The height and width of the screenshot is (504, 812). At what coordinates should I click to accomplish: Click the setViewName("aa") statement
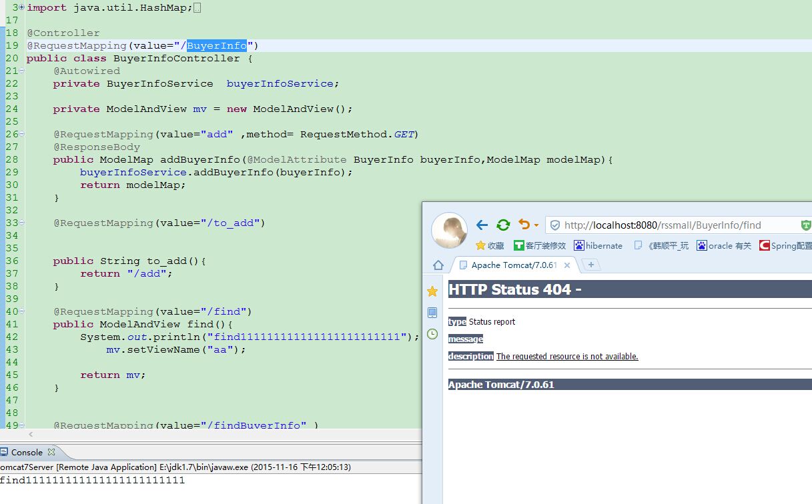click(176, 349)
